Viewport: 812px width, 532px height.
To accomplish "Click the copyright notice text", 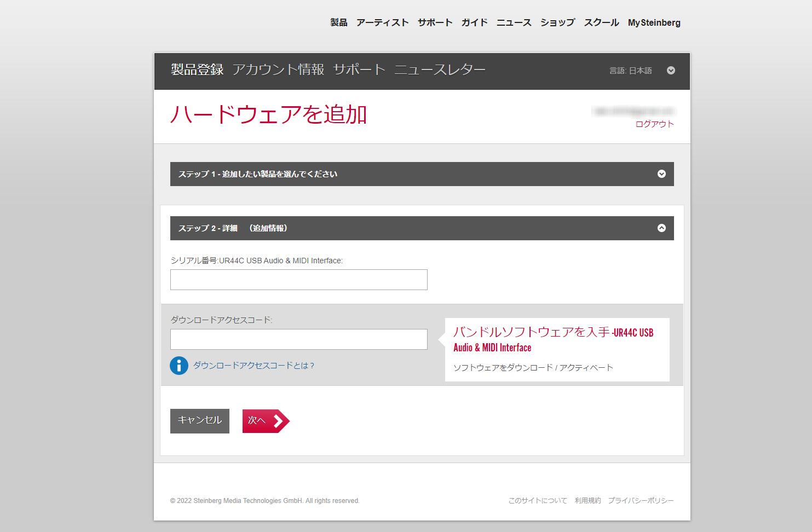I will (x=265, y=501).
